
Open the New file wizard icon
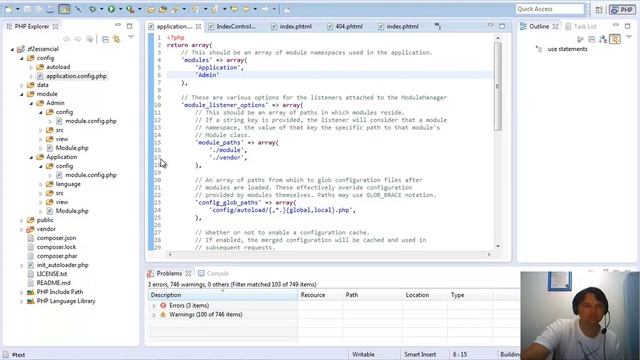pyautogui.click(x=8, y=9)
